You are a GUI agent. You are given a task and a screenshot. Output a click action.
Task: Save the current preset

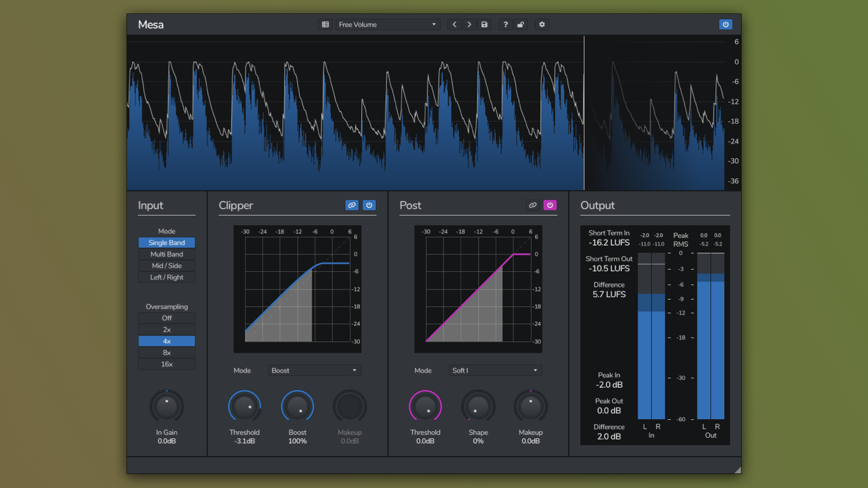click(x=484, y=24)
